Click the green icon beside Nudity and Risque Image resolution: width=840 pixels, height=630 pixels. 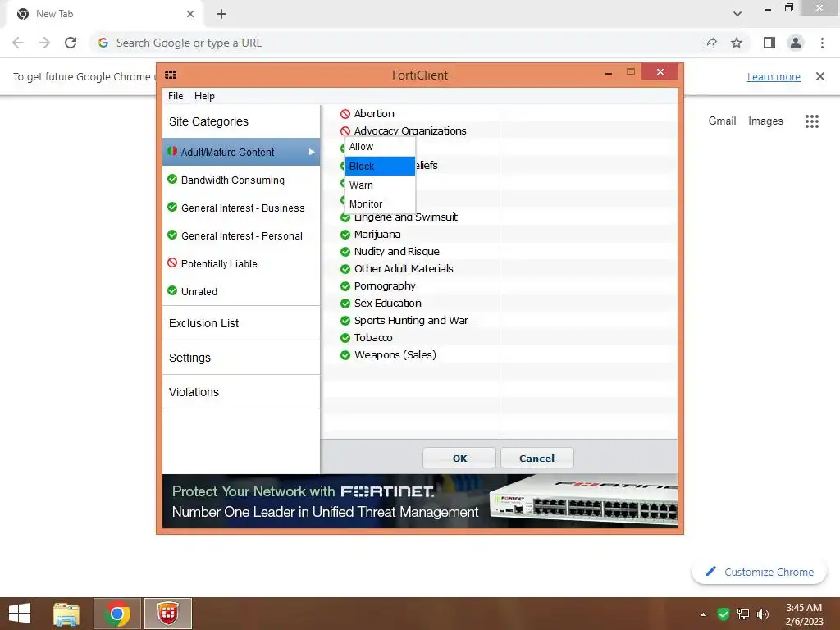[x=345, y=252]
